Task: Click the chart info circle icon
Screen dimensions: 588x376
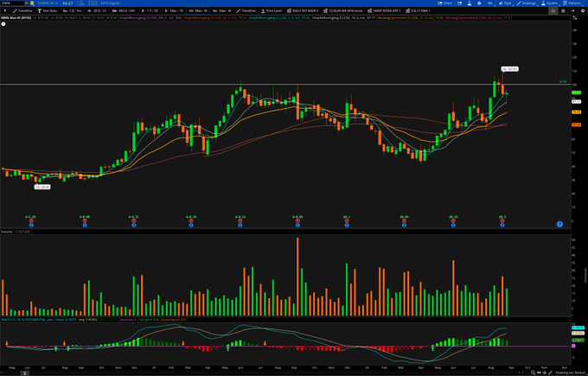Action: click(3, 24)
